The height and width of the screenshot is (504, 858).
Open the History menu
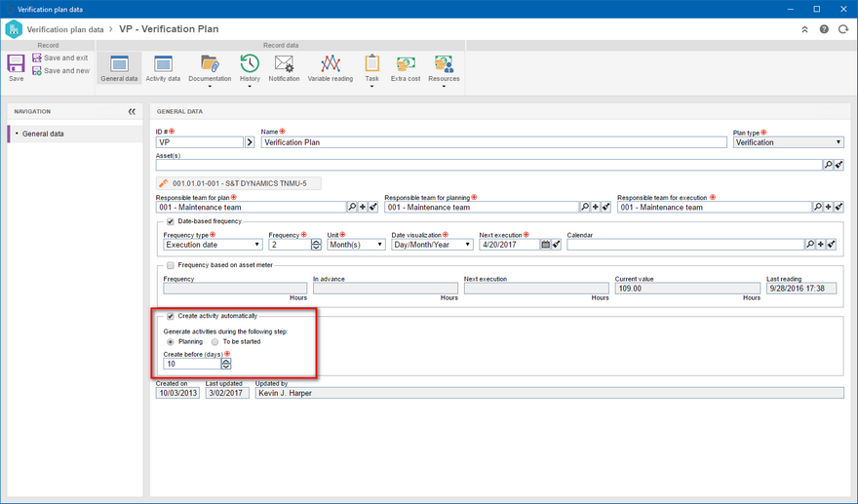tap(250, 70)
